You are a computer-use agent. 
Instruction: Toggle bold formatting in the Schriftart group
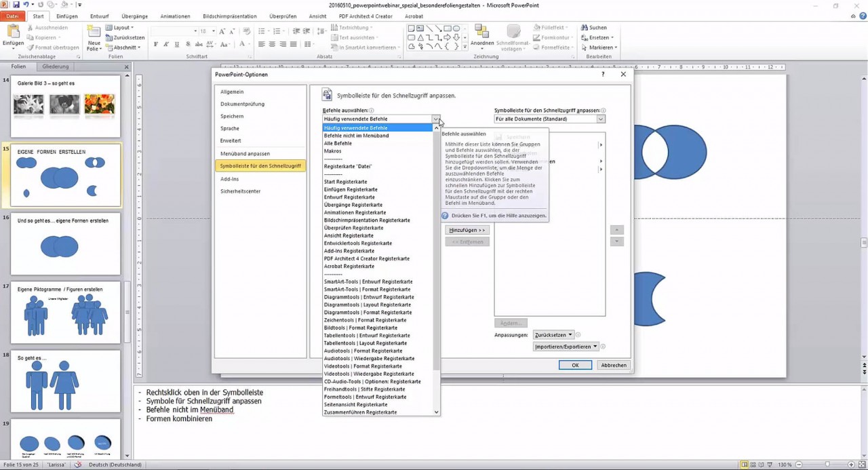[x=156, y=43]
